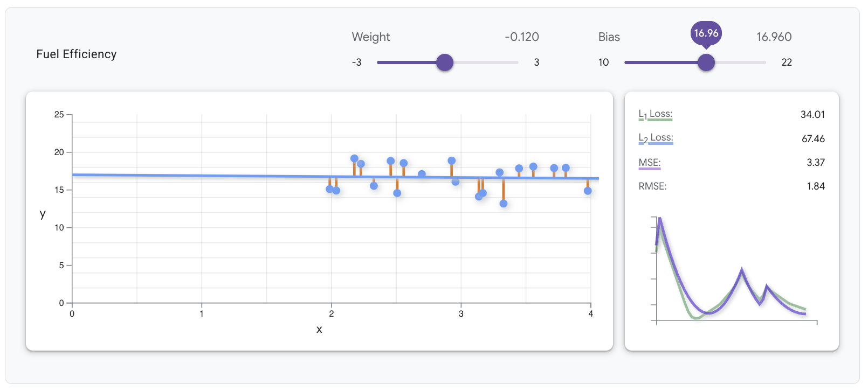
Task: Click the Bias slider track near value 10
Action: click(631, 62)
